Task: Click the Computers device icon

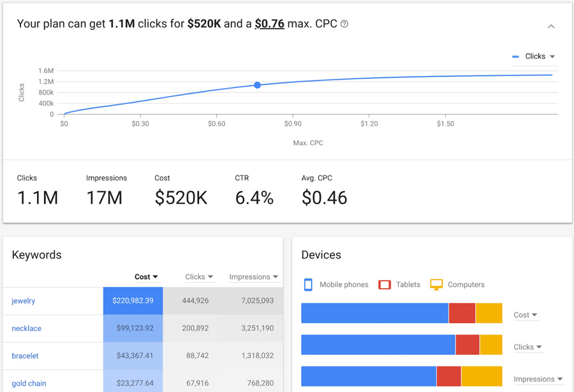Action: click(436, 285)
